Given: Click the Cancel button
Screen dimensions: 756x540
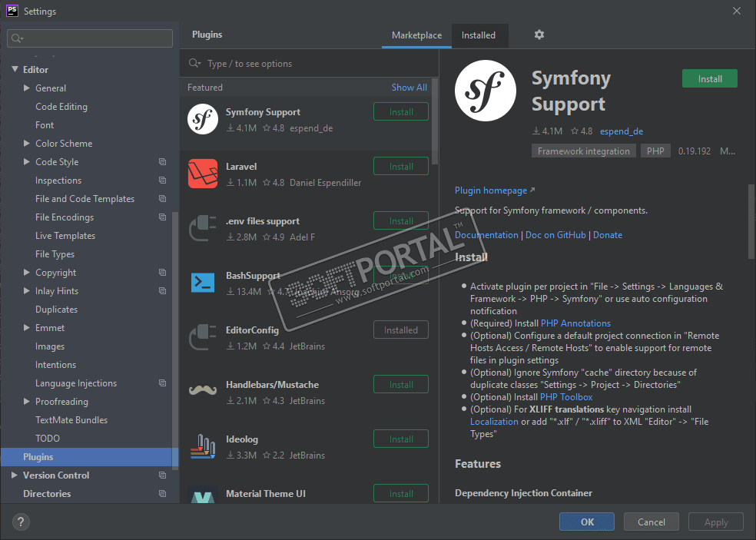Looking at the screenshot, I should click(652, 522).
